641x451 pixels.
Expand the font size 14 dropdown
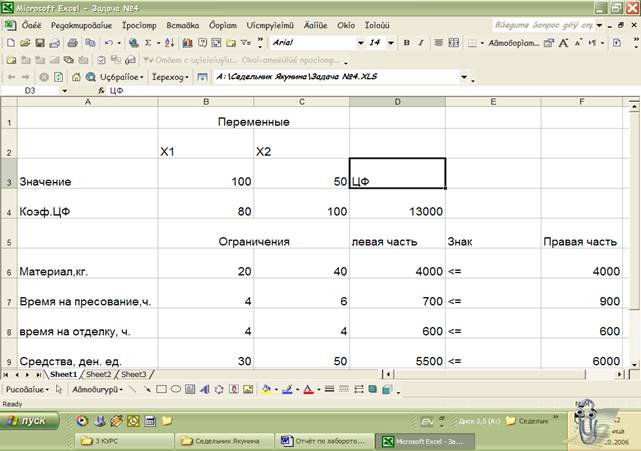[x=391, y=43]
